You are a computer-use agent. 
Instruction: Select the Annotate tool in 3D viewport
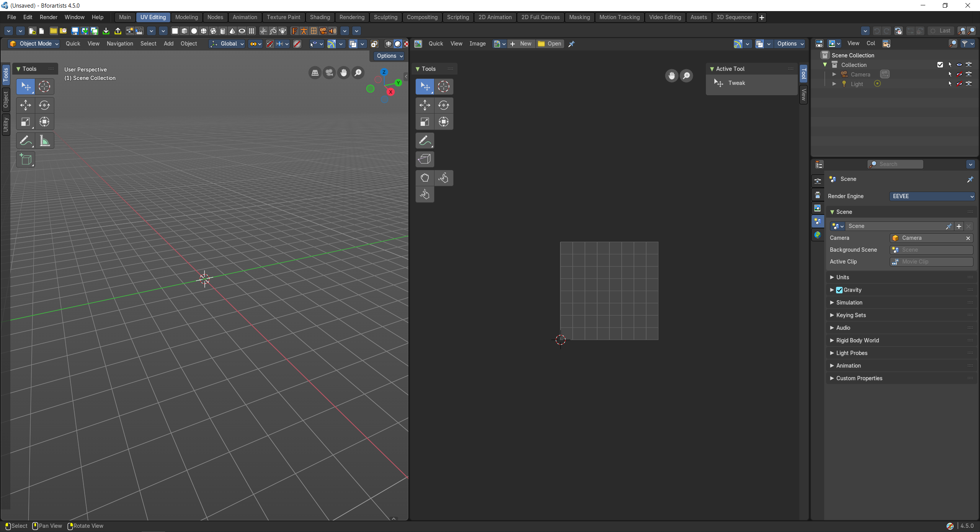[x=26, y=141]
